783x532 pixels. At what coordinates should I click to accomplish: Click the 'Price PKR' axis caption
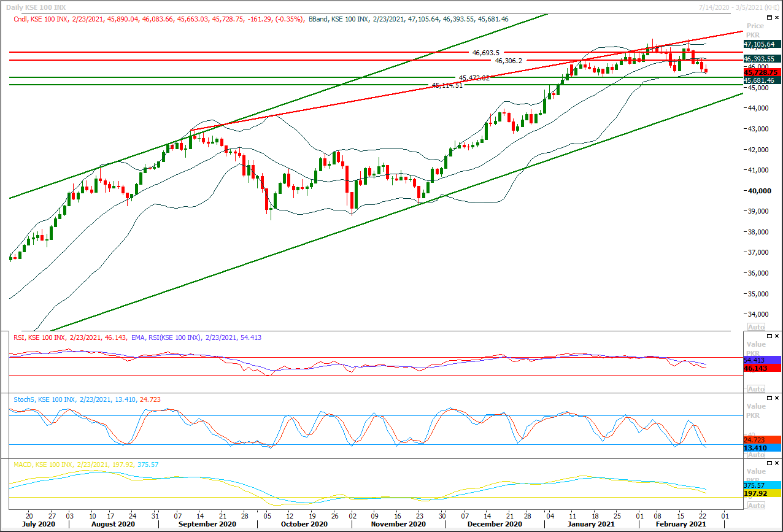coord(755,31)
